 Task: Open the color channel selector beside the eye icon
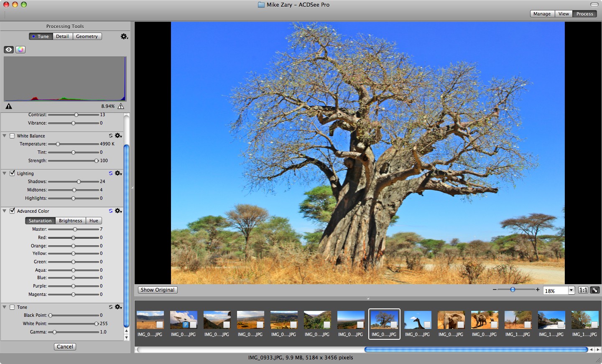click(x=20, y=50)
